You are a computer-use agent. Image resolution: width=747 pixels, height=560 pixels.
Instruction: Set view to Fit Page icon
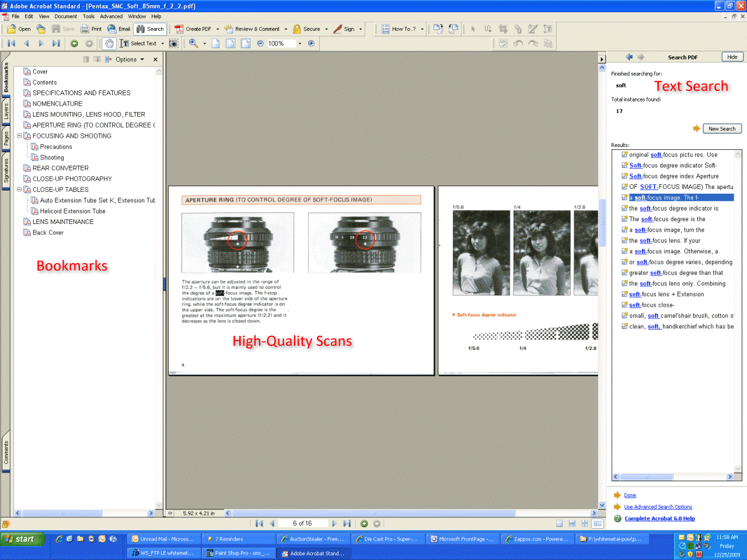[231, 43]
